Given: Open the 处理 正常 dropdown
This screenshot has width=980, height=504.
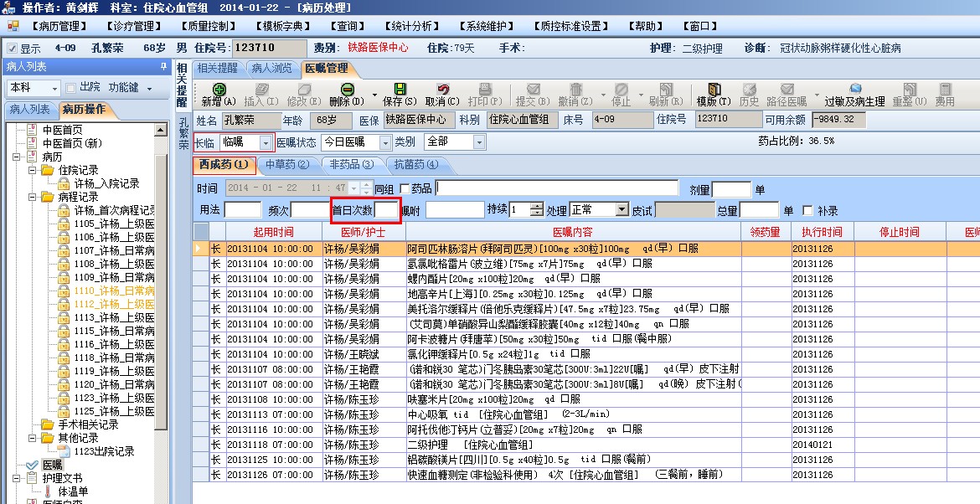Looking at the screenshot, I should coord(622,210).
